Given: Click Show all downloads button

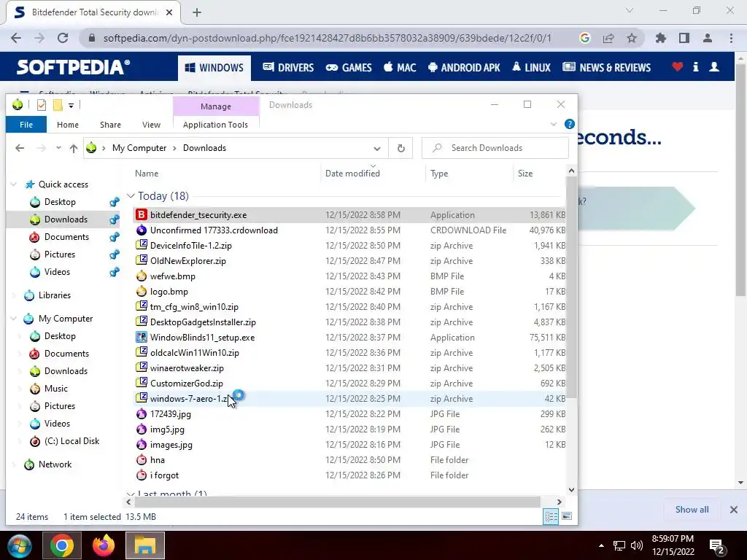Looking at the screenshot, I should click(692, 510).
